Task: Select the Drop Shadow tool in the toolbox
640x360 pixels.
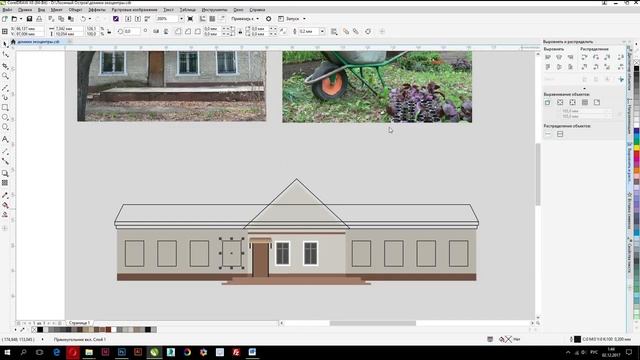Action: coord(5,173)
